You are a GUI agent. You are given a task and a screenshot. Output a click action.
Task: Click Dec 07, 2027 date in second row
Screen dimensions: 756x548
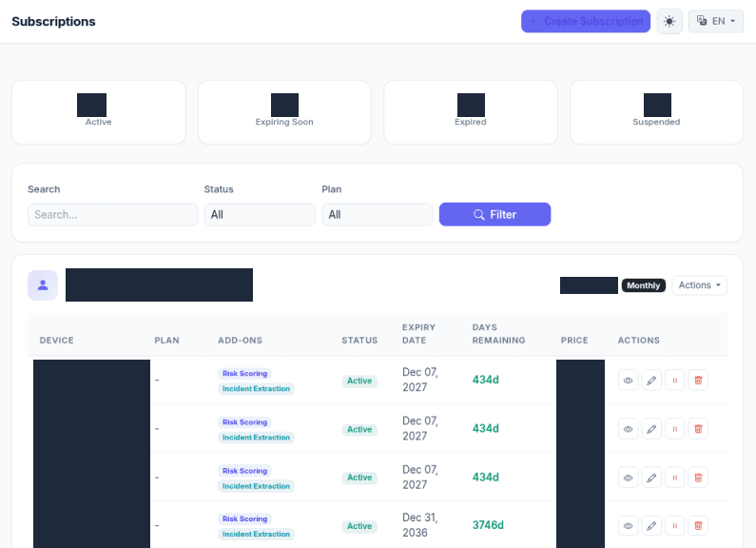point(420,428)
